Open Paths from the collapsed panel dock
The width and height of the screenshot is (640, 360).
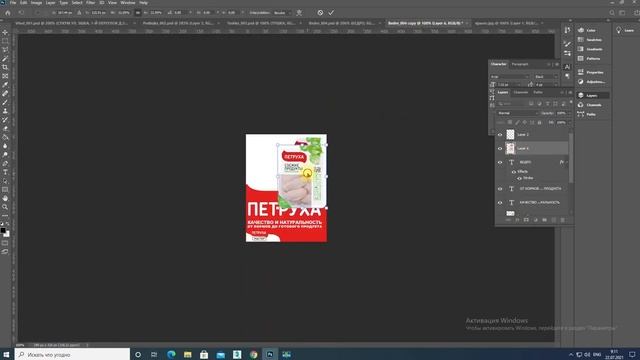(x=587, y=114)
